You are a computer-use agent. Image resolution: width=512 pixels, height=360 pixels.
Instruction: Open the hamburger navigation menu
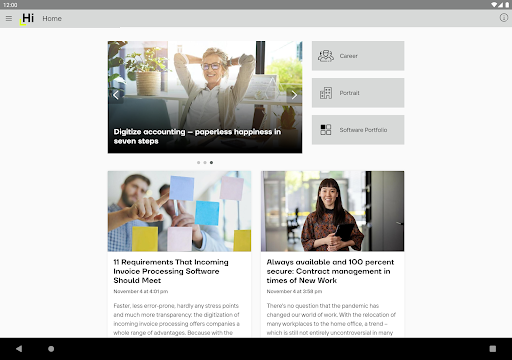coord(9,18)
